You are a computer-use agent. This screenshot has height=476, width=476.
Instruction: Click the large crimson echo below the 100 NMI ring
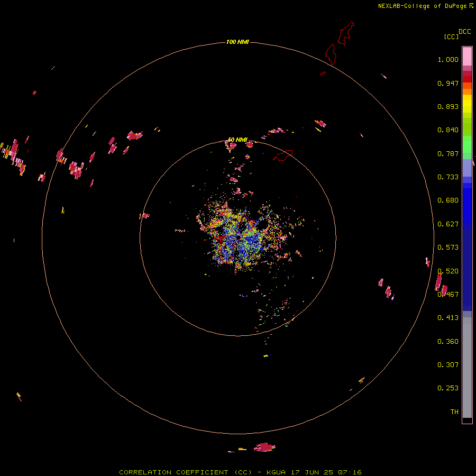pyautogui.click(x=264, y=447)
